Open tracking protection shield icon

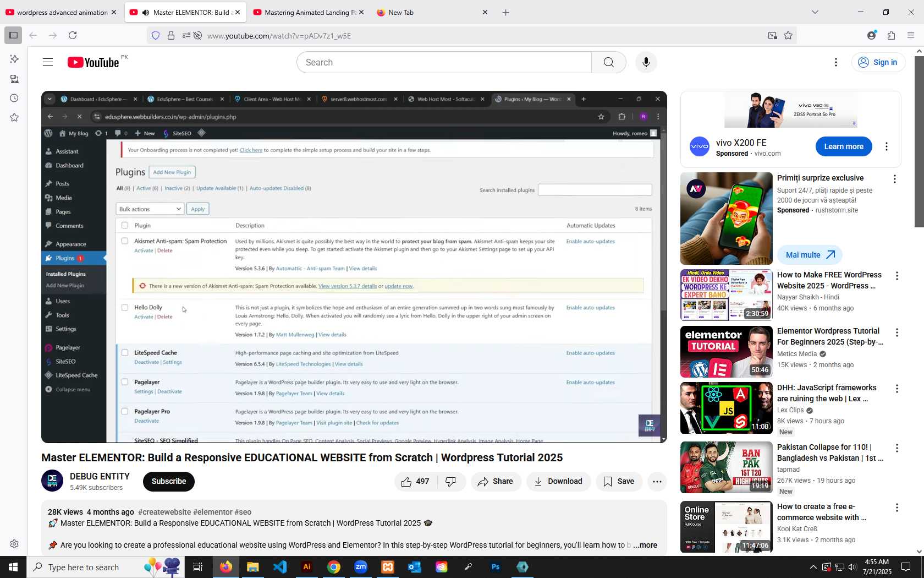point(156,35)
